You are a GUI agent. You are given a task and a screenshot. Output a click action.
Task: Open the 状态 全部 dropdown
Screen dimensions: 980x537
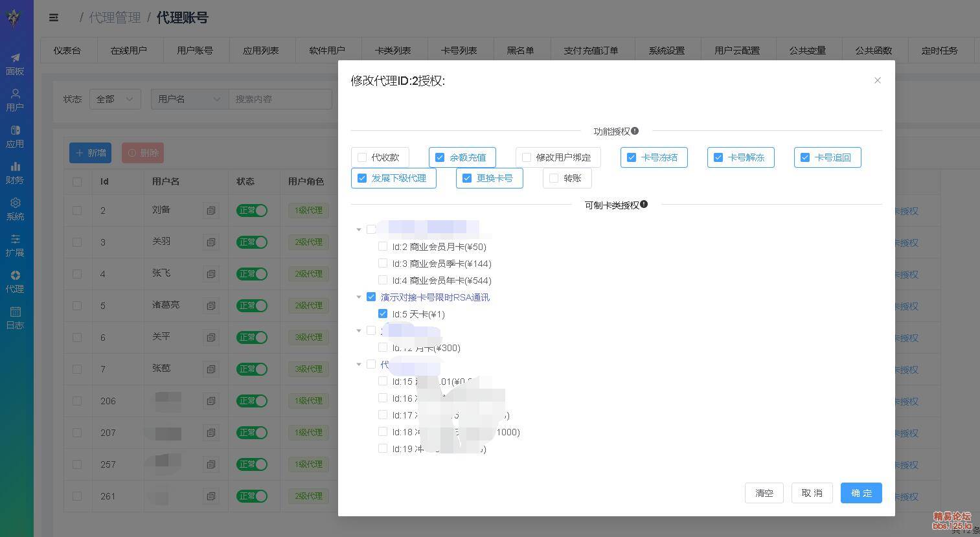pyautogui.click(x=115, y=99)
